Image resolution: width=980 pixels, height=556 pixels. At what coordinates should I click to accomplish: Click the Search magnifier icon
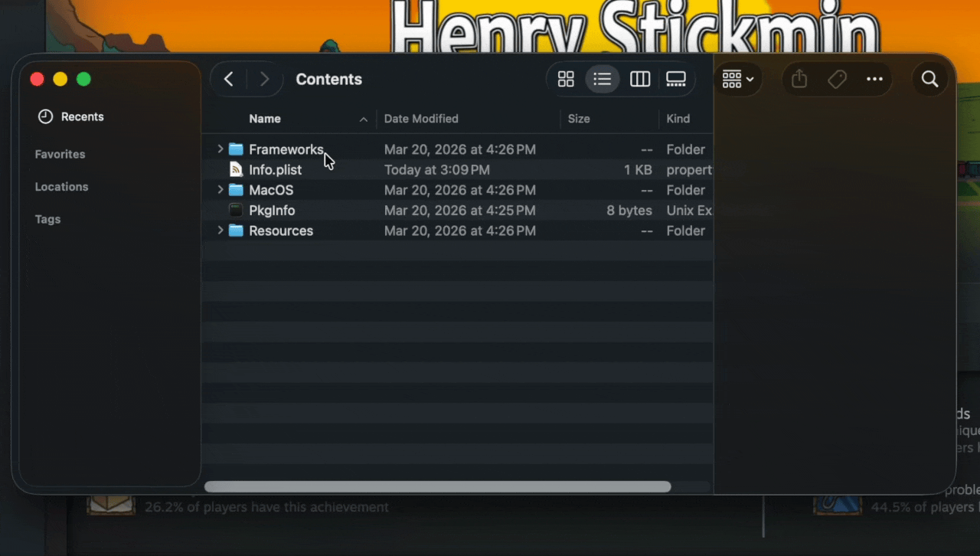pyautogui.click(x=929, y=79)
